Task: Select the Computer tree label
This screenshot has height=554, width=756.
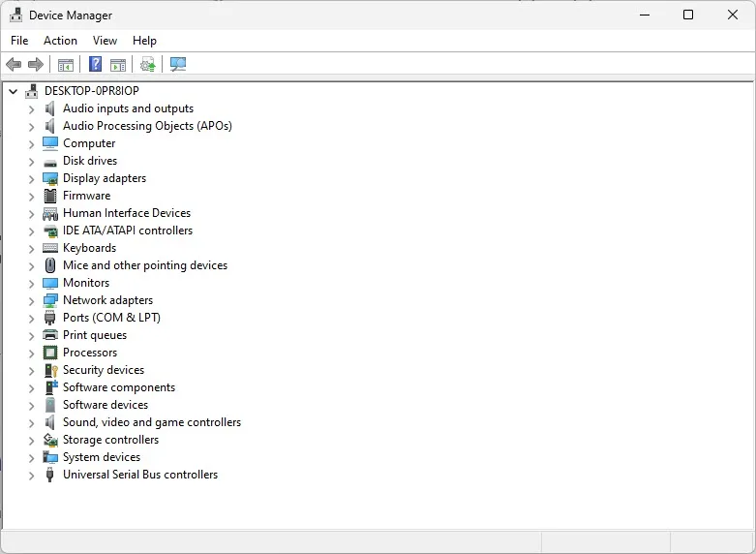Action: (x=89, y=143)
